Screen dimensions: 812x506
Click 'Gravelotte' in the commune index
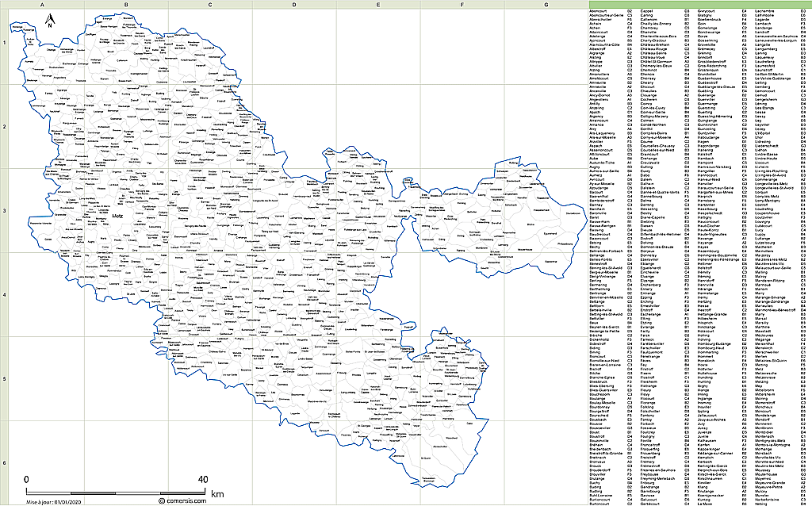pos(707,44)
